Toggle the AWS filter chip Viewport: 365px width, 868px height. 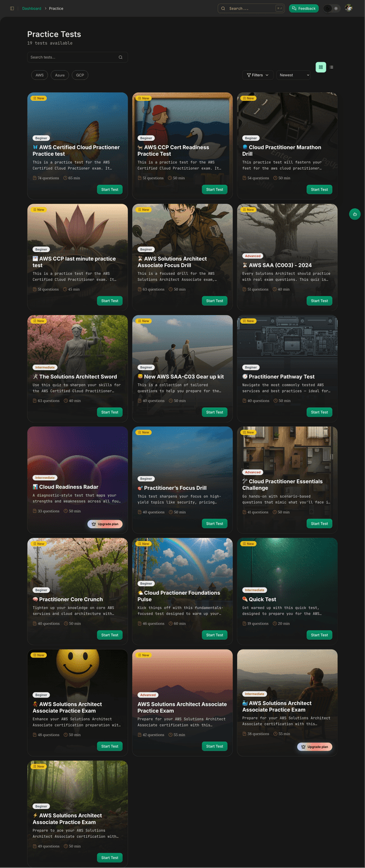[x=39, y=75]
